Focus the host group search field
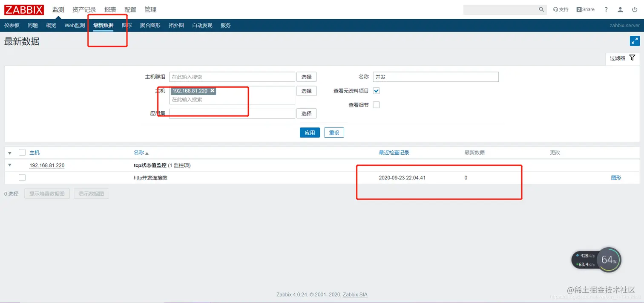Screen dimensions: 644x303 (x=232, y=77)
